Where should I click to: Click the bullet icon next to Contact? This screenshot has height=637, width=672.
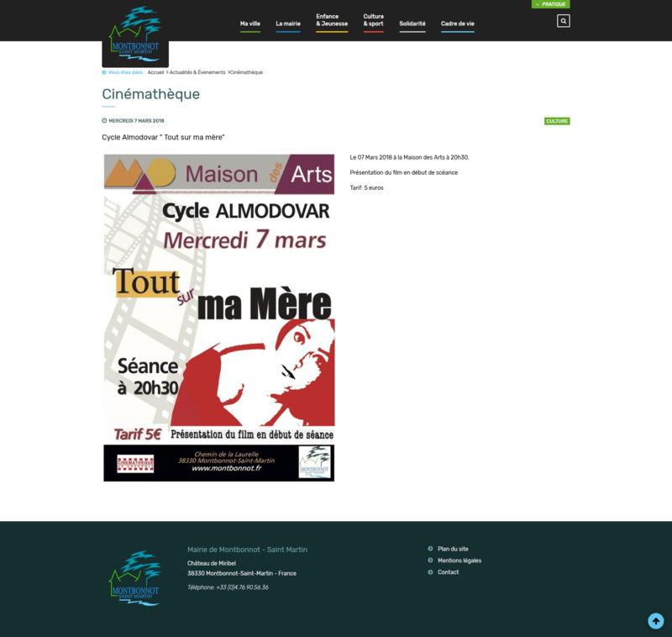(x=430, y=571)
